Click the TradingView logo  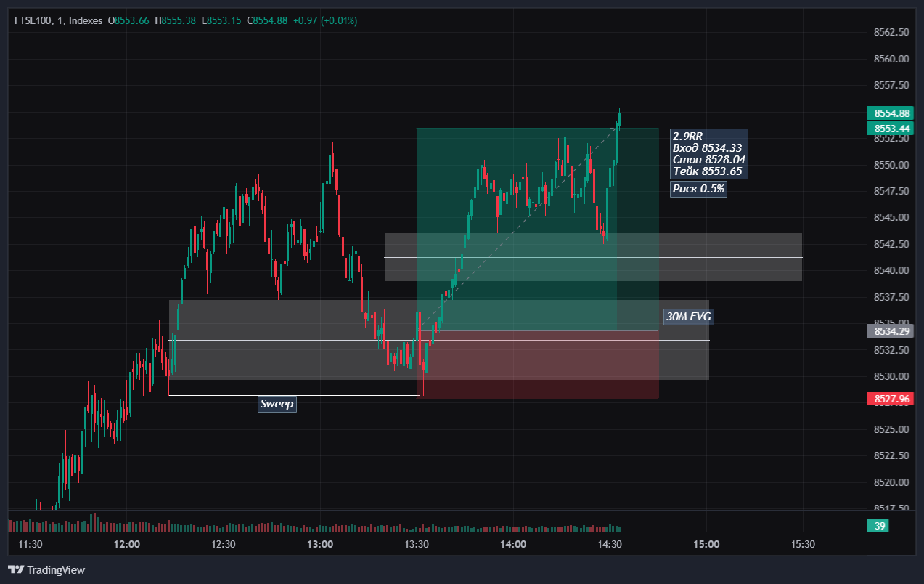[47, 569]
